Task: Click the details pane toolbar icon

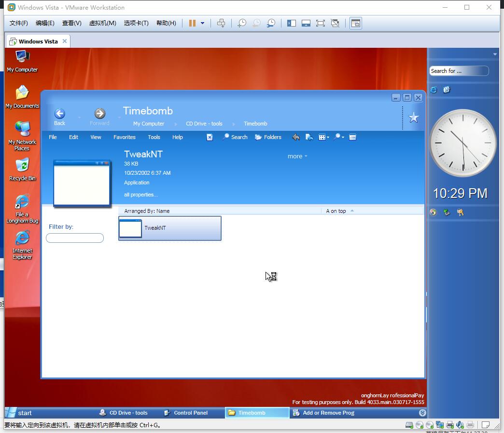Action: pos(352,138)
